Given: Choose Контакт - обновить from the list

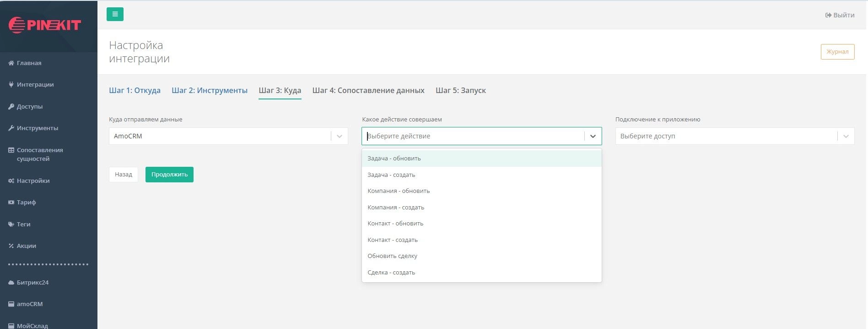Looking at the screenshot, I should pos(395,224).
